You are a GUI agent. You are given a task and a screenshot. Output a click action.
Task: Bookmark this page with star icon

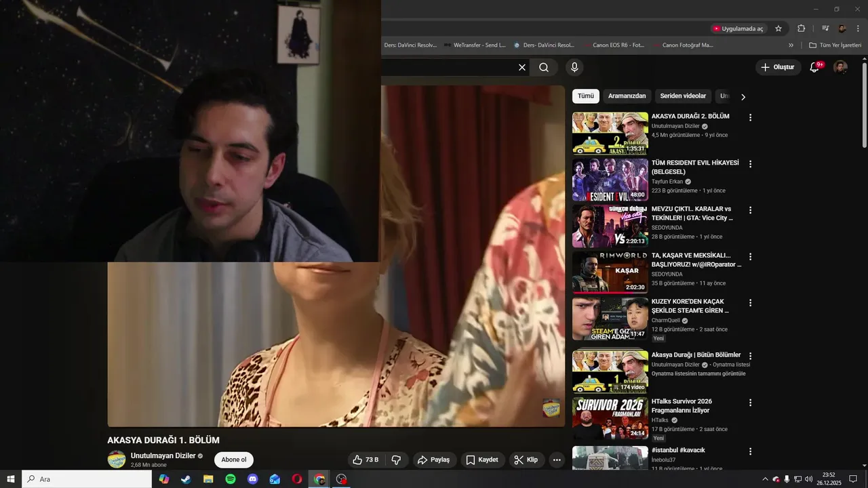click(x=778, y=28)
